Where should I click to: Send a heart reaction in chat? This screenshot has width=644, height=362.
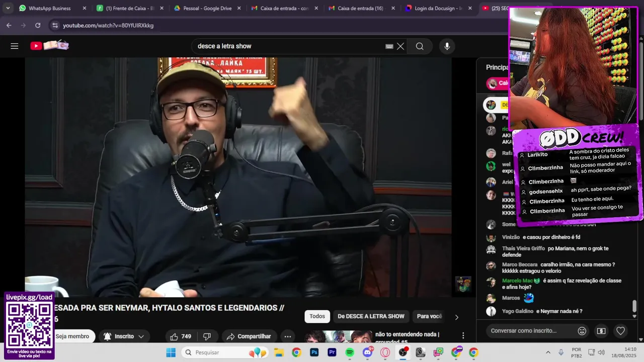[621, 331]
